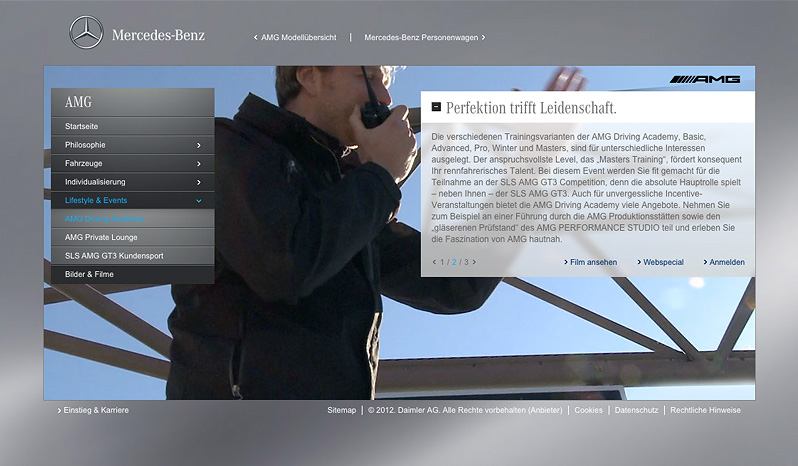Click the heading Perfektion trifft Leidenschaft
Screen dimensions: 798x466
coord(531,108)
